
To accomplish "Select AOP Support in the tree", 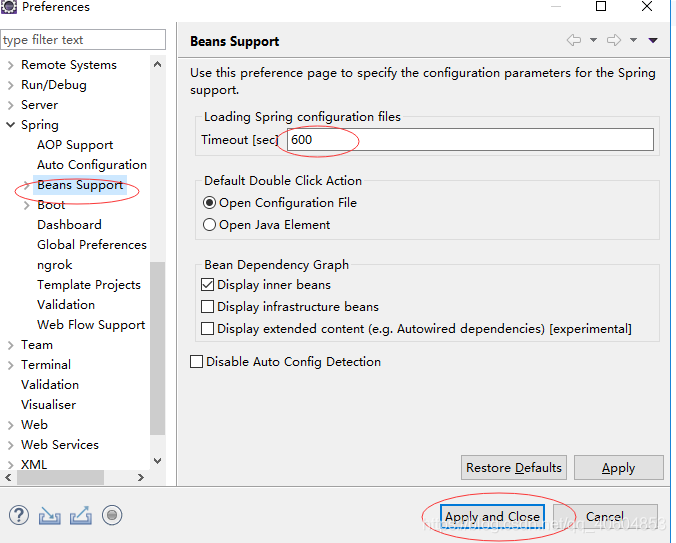I will 75,145.
